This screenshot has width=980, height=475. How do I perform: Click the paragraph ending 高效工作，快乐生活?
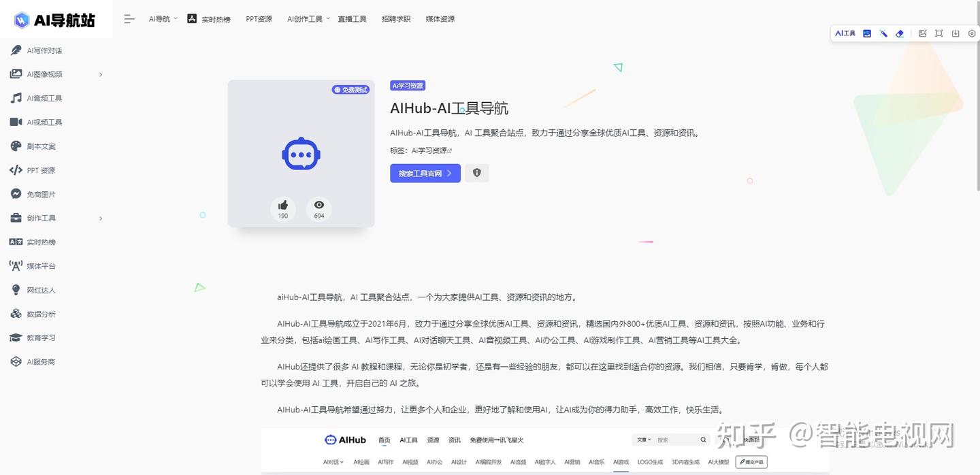pyautogui.click(x=502, y=410)
